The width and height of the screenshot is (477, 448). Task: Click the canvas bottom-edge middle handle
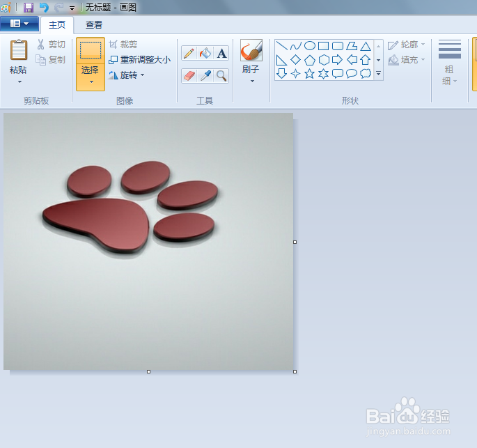click(x=149, y=371)
